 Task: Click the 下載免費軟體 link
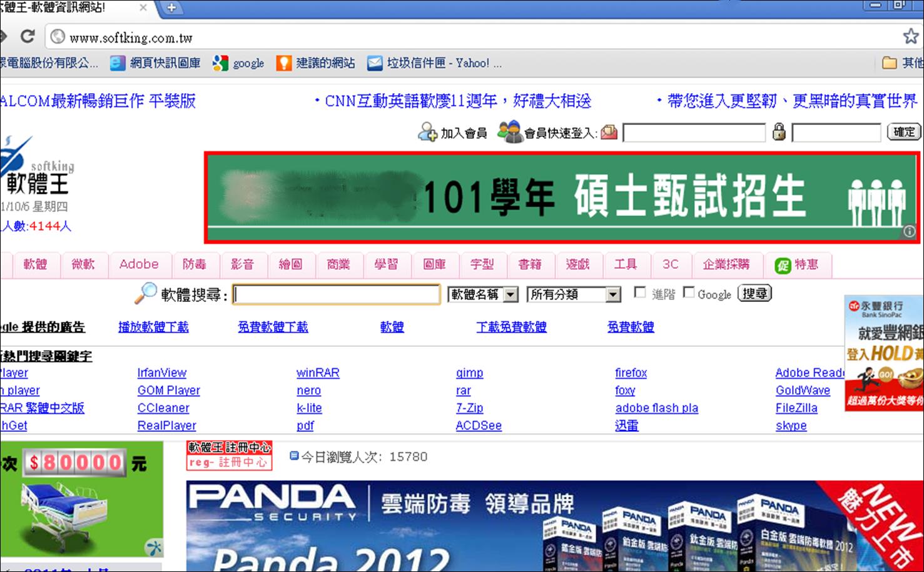click(511, 327)
